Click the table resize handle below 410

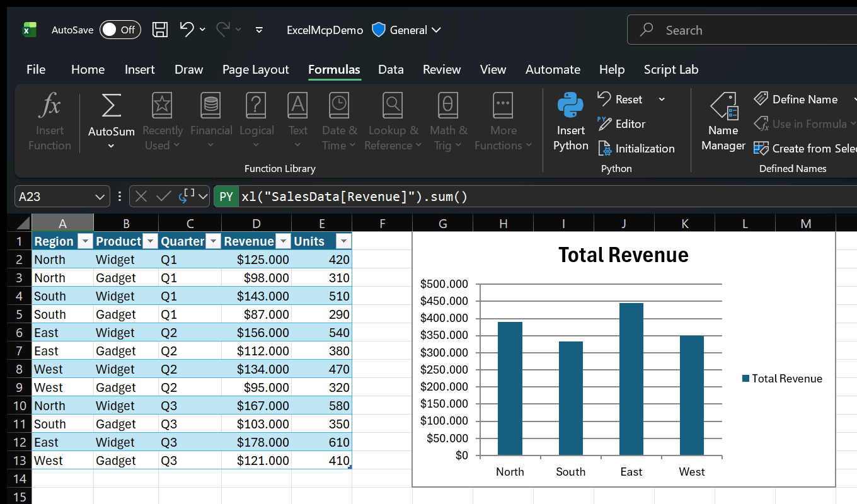(x=350, y=467)
